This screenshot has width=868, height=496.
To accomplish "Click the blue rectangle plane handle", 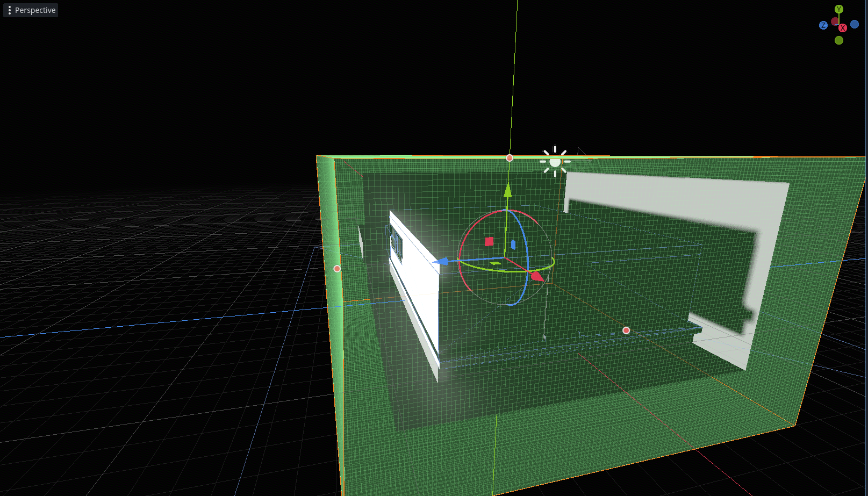I will (x=513, y=245).
